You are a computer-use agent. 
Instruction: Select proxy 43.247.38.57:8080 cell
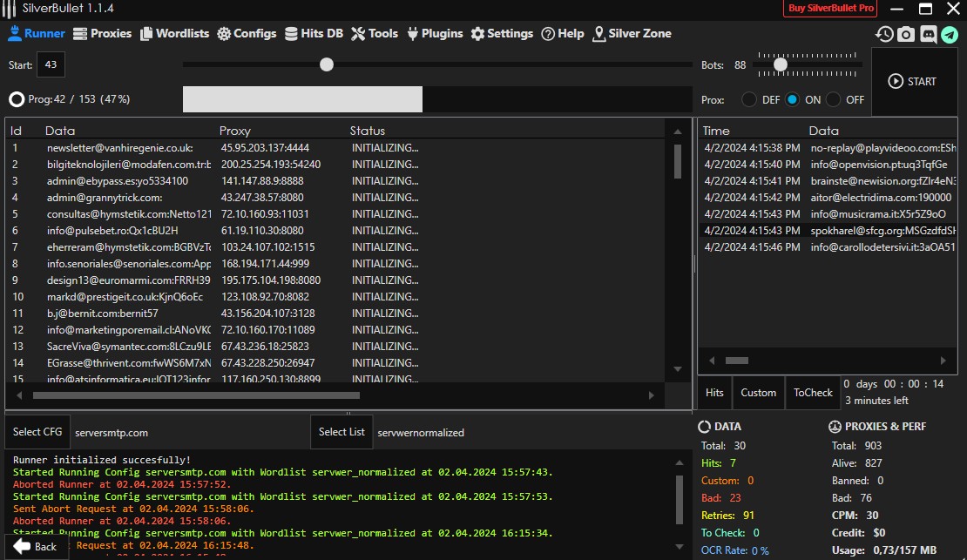(x=262, y=198)
